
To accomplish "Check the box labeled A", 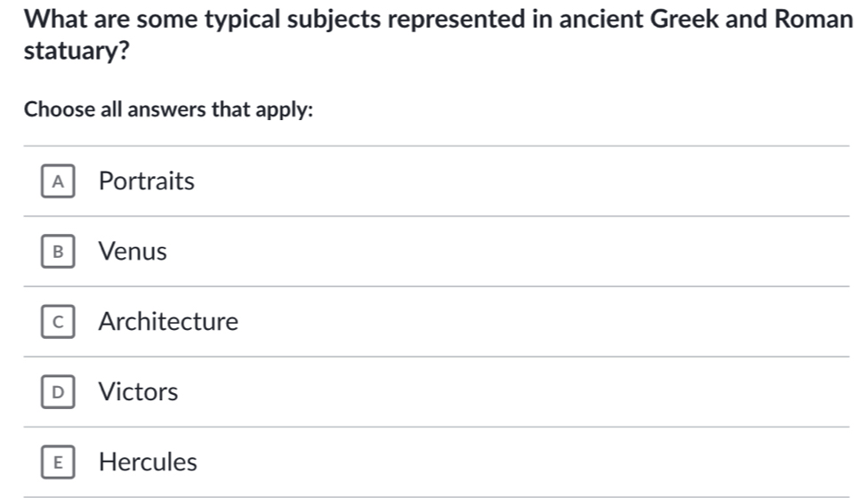I will click(59, 181).
